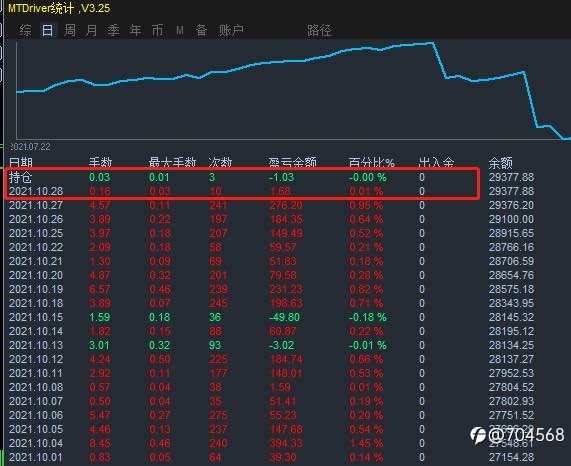Viewport: 571px width, 466px height.
Task: Click the -3.02 loss amount
Action: pos(281,345)
